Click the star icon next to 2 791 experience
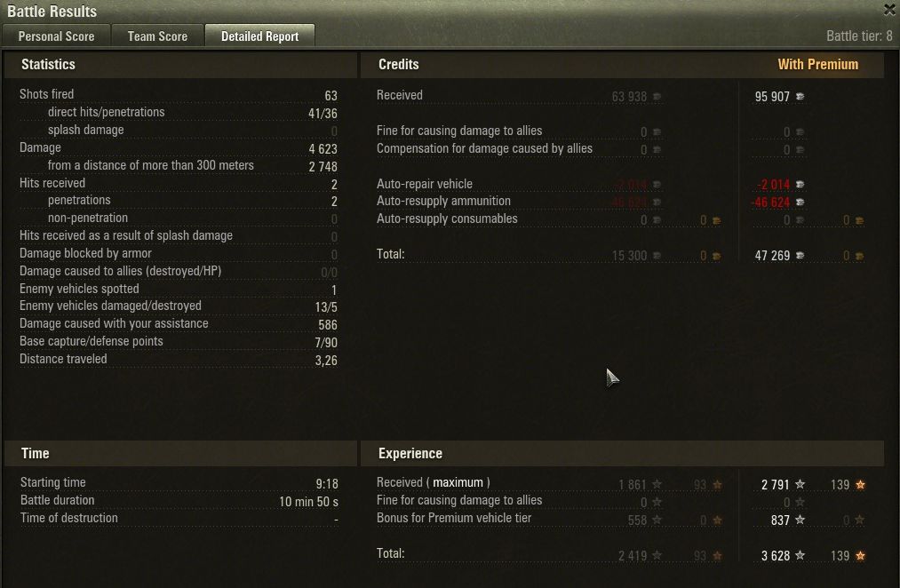This screenshot has width=900, height=588. [x=800, y=485]
